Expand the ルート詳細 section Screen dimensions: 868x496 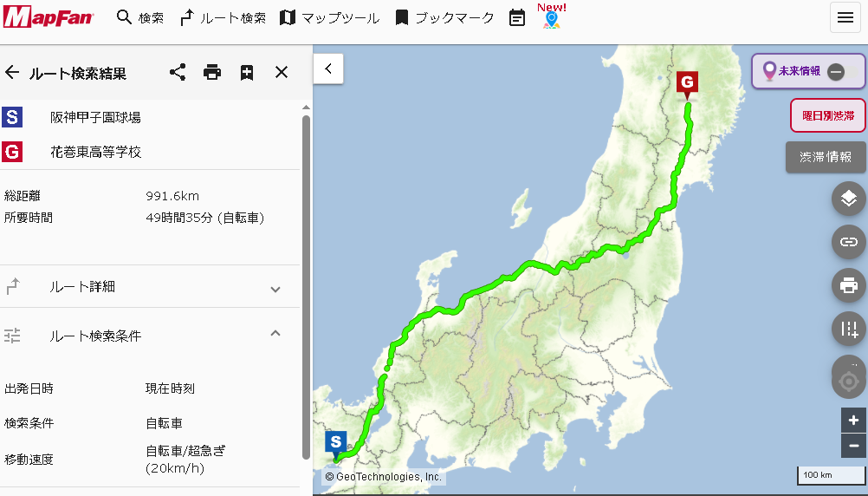click(150, 286)
